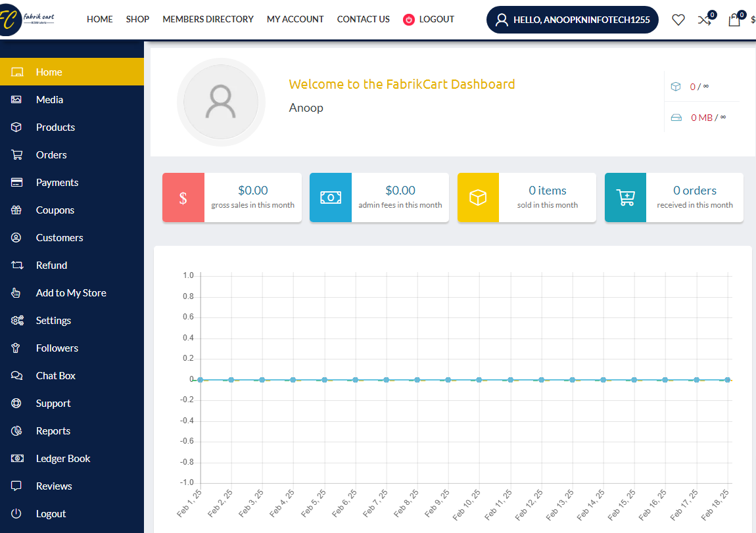Screen dimensions: 756x533
Task: Click the Add to My Store hand icon
Action: point(16,293)
